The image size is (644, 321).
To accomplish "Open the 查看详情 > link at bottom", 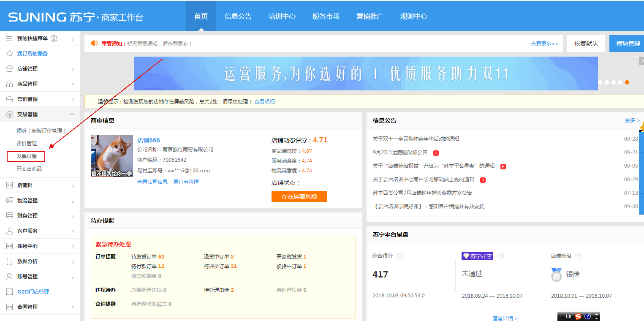I will tap(505, 318).
